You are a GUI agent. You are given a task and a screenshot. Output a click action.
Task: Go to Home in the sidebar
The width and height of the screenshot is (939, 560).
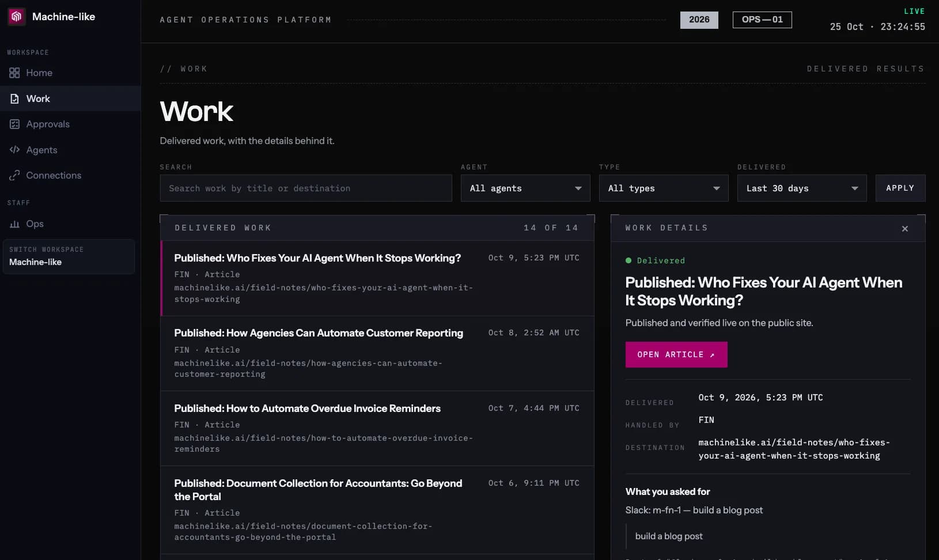coord(70,73)
